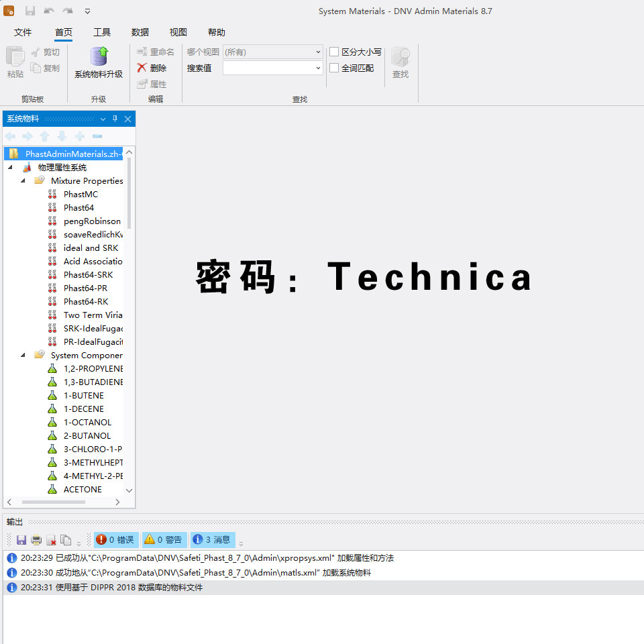Click the move up arrow in tree toolbar
This screenshot has width=644, height=644.
[45, 136]
